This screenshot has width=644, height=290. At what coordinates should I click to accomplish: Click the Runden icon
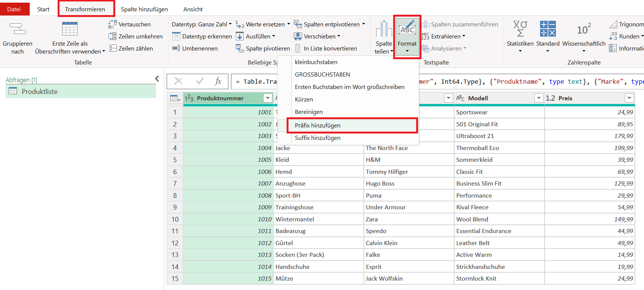[x=613, y=36]
